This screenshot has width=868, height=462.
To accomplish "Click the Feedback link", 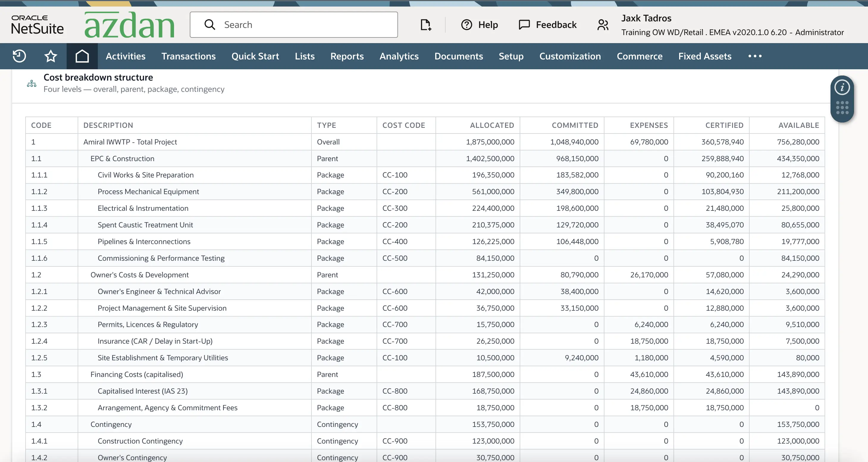I will pyautogui.click(x=556, y=25).
